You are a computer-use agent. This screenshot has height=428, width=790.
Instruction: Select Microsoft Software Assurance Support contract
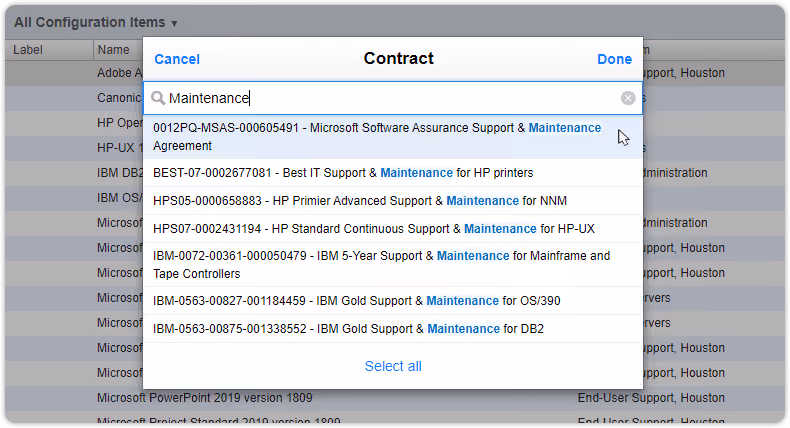click(393, 137)
